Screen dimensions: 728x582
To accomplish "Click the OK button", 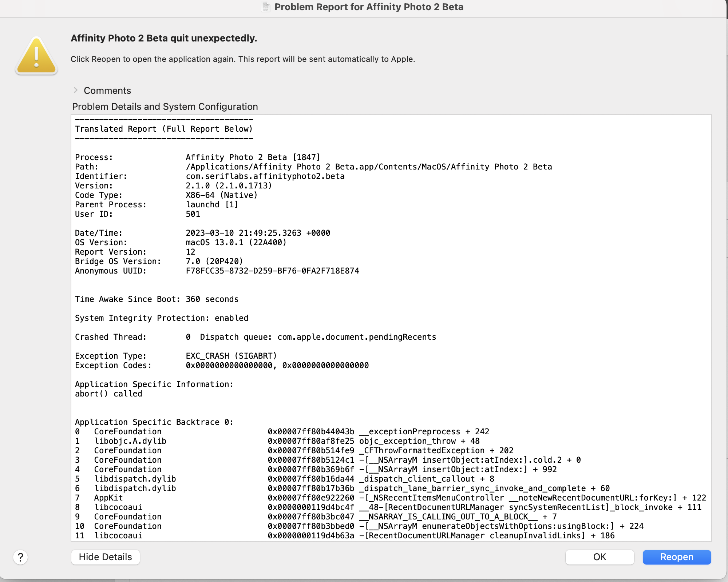I will click(x=600, y=557).
